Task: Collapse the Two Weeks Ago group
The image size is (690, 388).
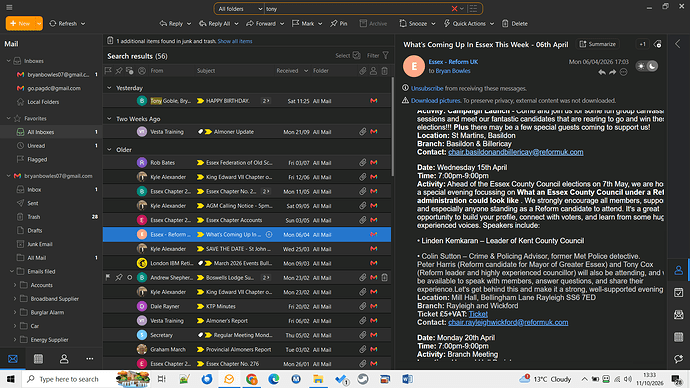Action: [109, 119]
